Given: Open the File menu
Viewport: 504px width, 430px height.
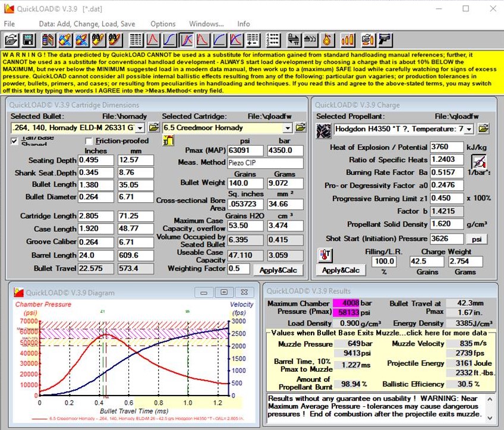Looking at the screenshot, I should 10,24.
